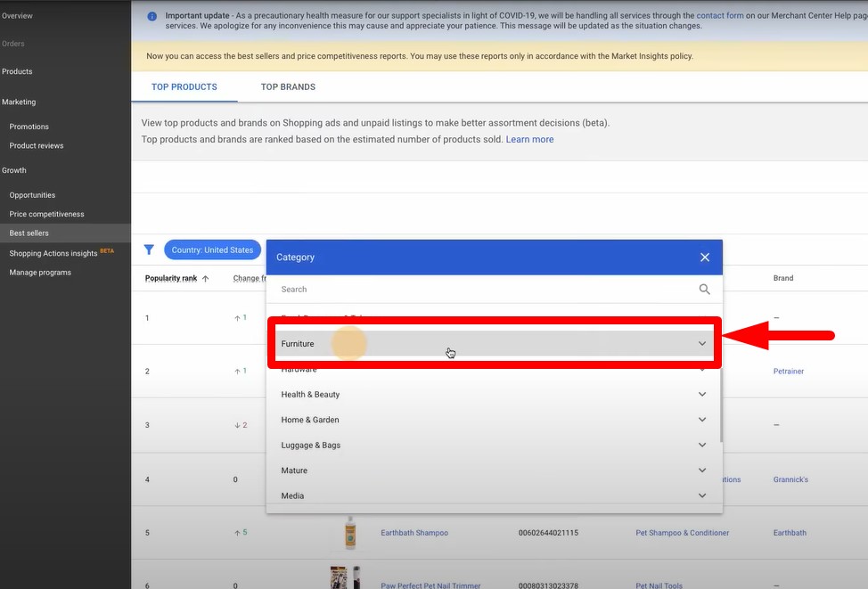This screenshot has height=589, width=868.
Task: Click the Earthbath Shampoo product thumbnail
Action: [350, 533]
